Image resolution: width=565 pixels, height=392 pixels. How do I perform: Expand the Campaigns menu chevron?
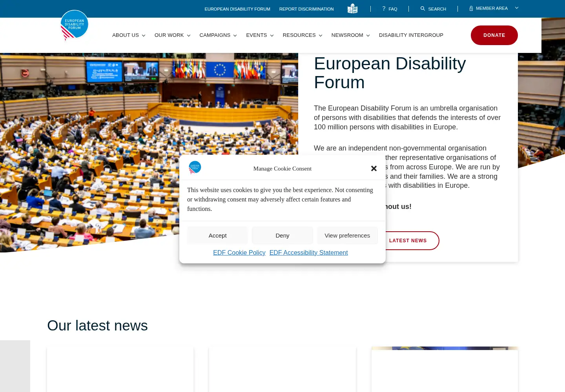[x=235, y=36]
